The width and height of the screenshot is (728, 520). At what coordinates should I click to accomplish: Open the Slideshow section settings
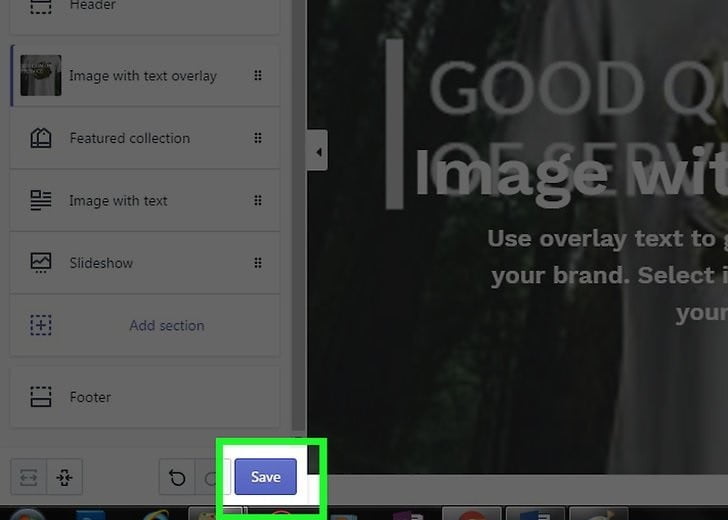click(x=101, y=263)
